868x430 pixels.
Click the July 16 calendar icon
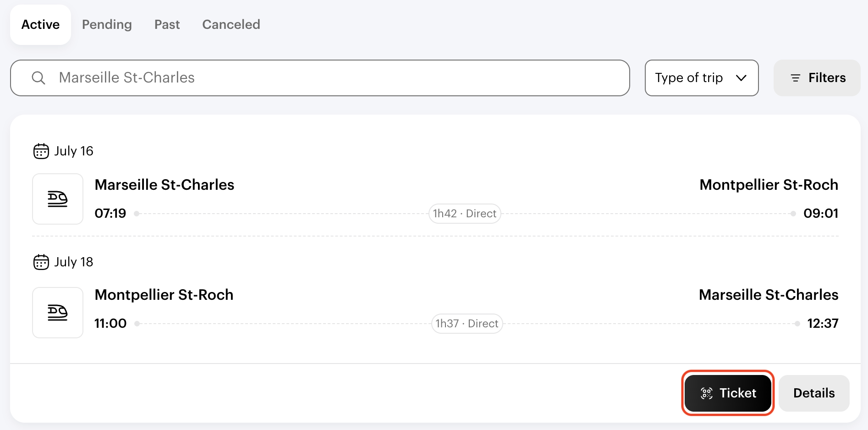(41, 151)
